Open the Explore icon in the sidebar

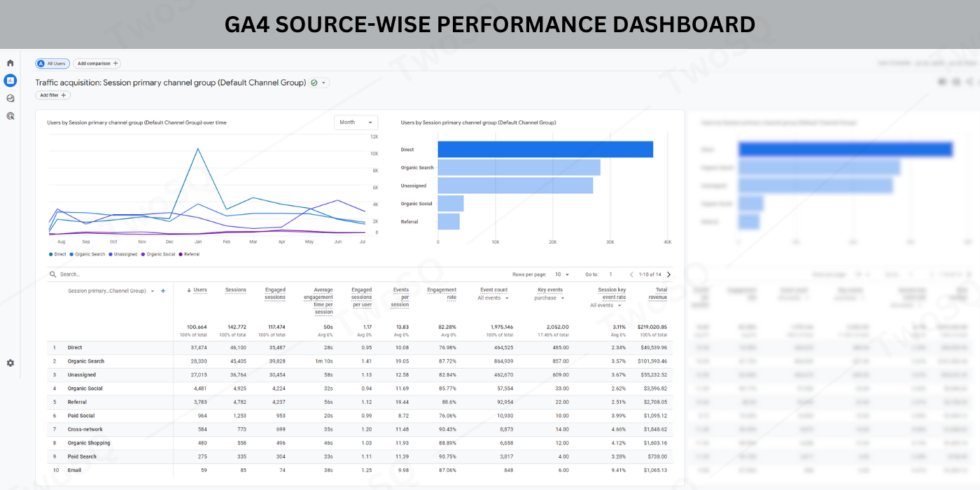(10, 99)
